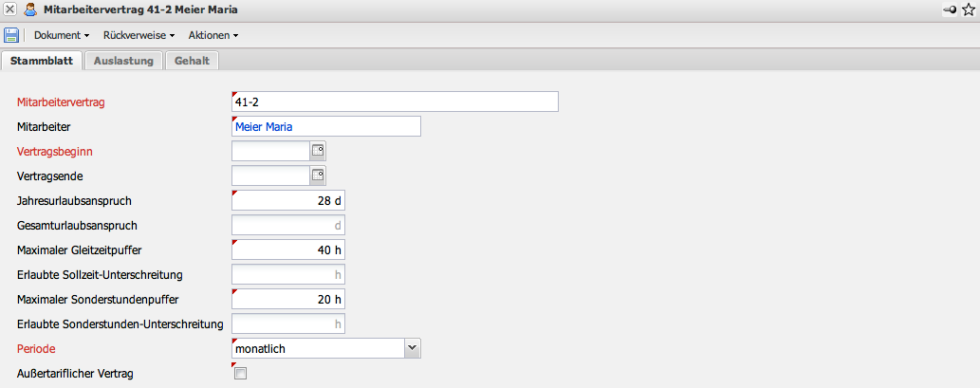This screenshot has width=980, height=388.
Task: Switch to the Auslastung tab
Action: pyautogui.click(x=123, y=61)
